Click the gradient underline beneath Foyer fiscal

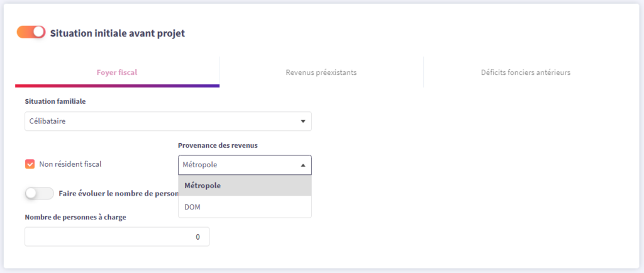(x=117, y=86)
